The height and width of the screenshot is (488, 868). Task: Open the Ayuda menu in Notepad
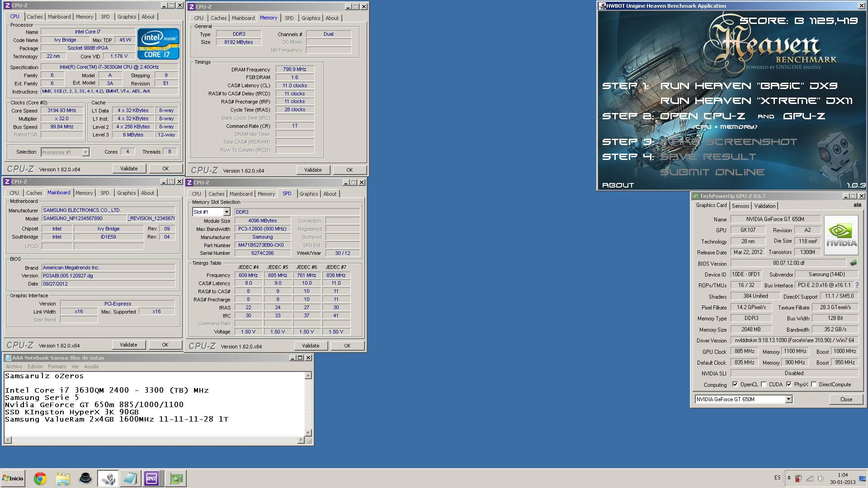[91, 366]
